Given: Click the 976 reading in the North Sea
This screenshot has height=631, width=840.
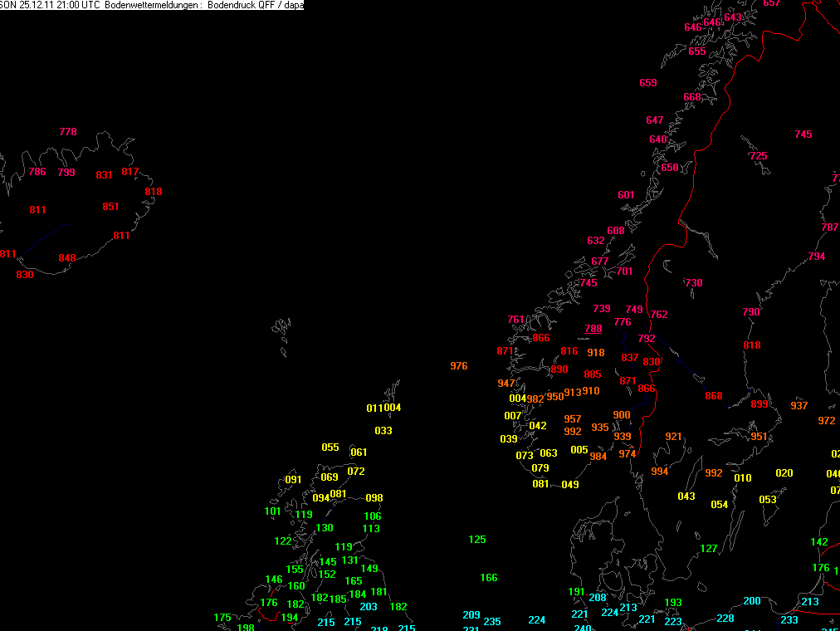Looking at the screenshot, I should [458, 366].
